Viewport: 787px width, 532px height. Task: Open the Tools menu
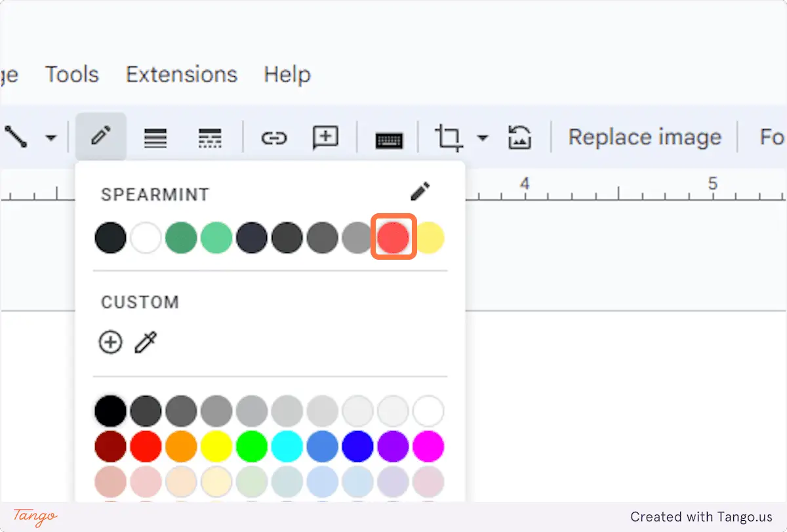(x=72, y=74)
